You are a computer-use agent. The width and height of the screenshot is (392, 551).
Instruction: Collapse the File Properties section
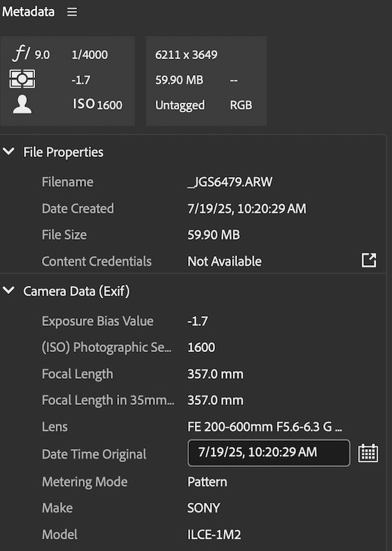pos(8,152)
